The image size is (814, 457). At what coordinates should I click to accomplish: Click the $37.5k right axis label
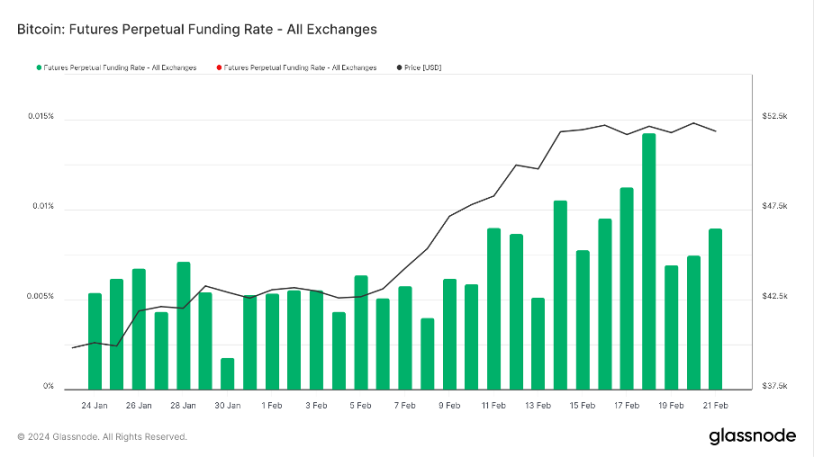(775, 386)
